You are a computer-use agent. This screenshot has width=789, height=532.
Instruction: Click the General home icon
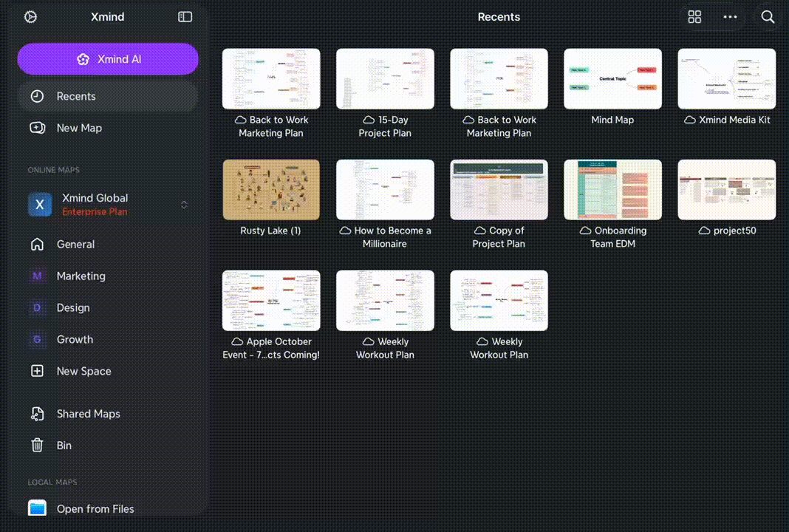(37, 244)
